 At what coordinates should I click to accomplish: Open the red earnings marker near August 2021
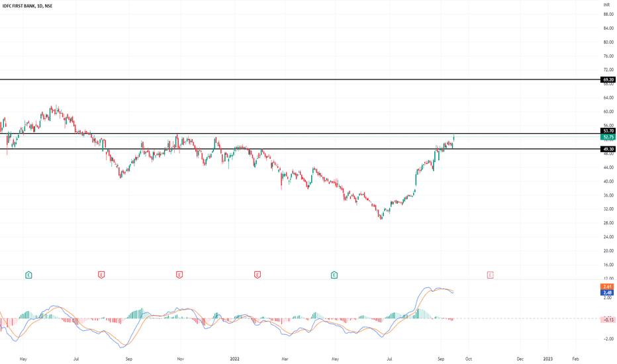pyautogui.click(x=101, y=275)
